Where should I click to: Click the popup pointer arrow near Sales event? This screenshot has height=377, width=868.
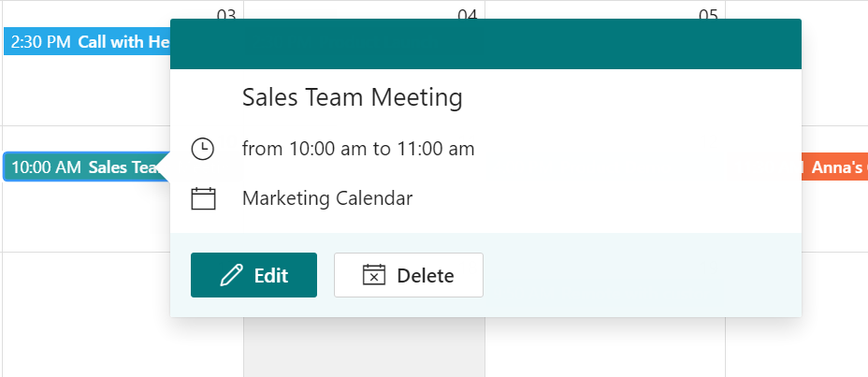click(x=164, y=167)
